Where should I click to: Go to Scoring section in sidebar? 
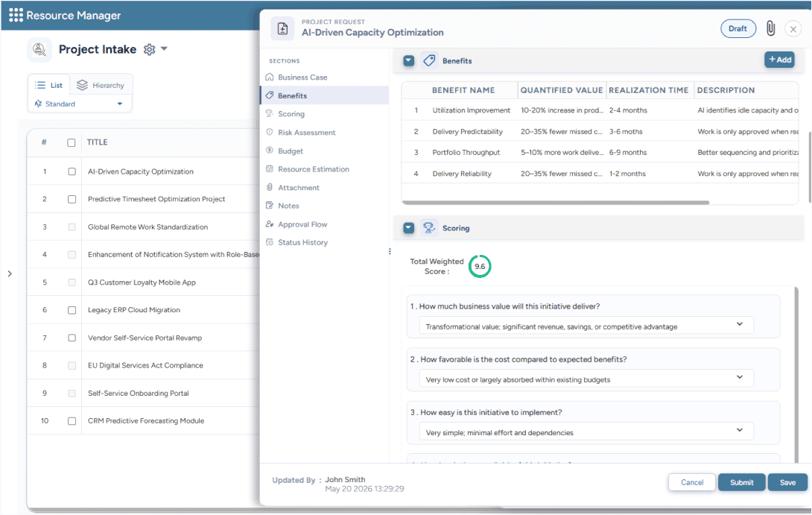[291, 114]
